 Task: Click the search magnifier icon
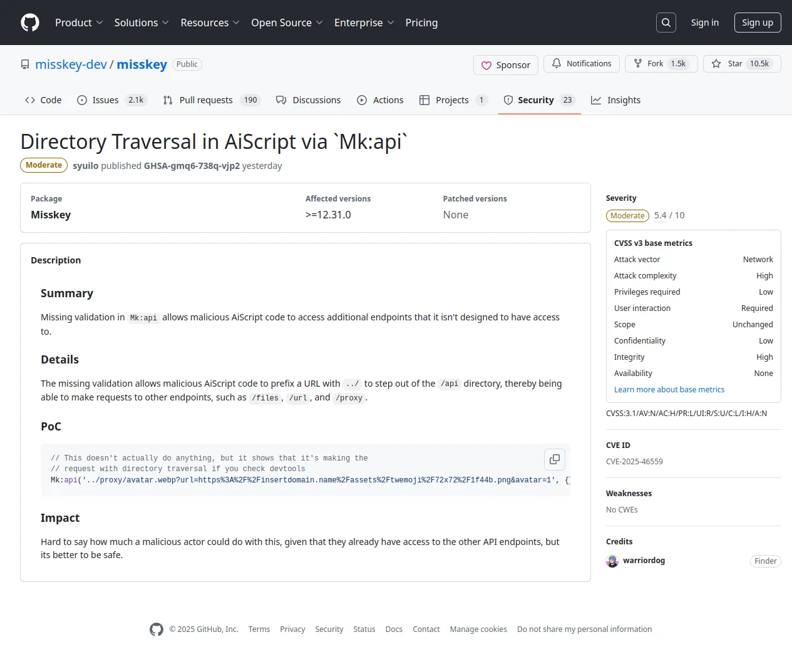tap(666, 23)
